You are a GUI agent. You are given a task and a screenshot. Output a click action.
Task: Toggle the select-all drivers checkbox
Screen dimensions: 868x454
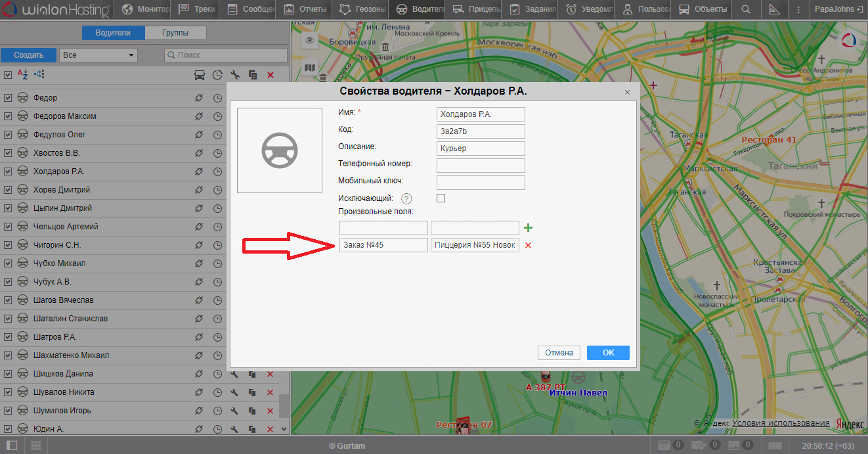click(8, 75)
